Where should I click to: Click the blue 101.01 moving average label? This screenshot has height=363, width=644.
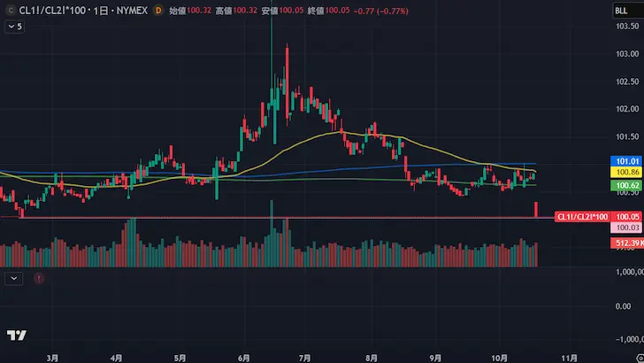625,159
